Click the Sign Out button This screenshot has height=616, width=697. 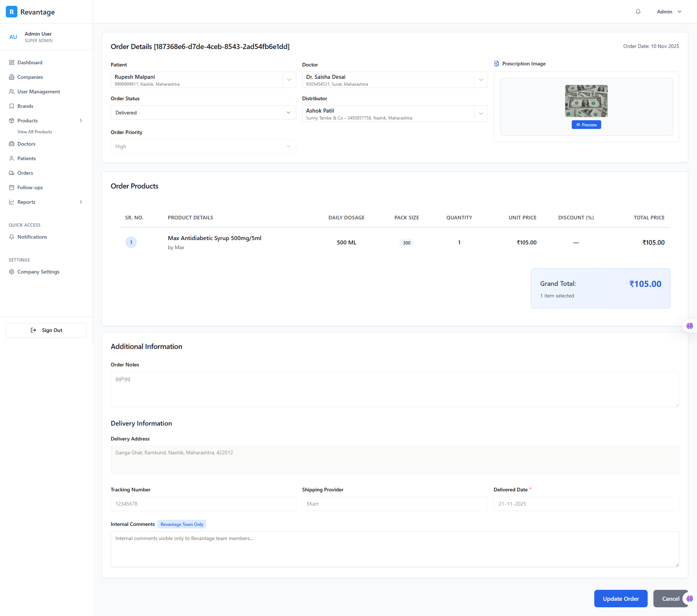point(46,330)
